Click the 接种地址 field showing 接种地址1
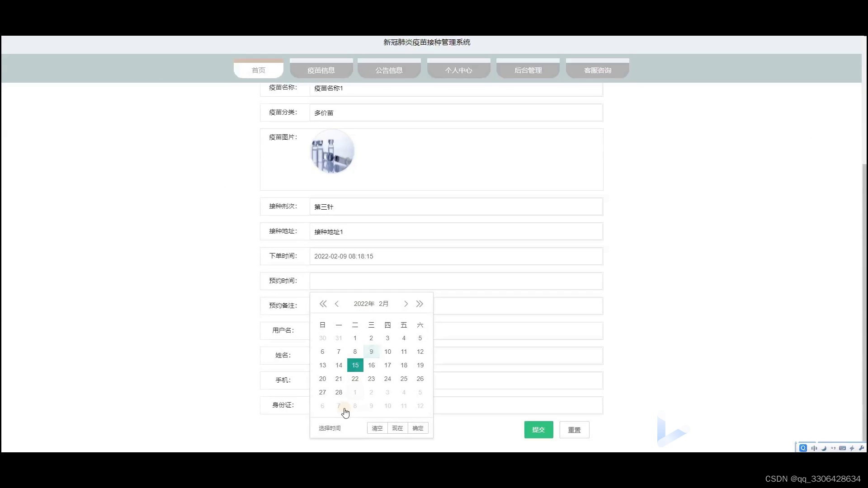 tap(456, 231)
